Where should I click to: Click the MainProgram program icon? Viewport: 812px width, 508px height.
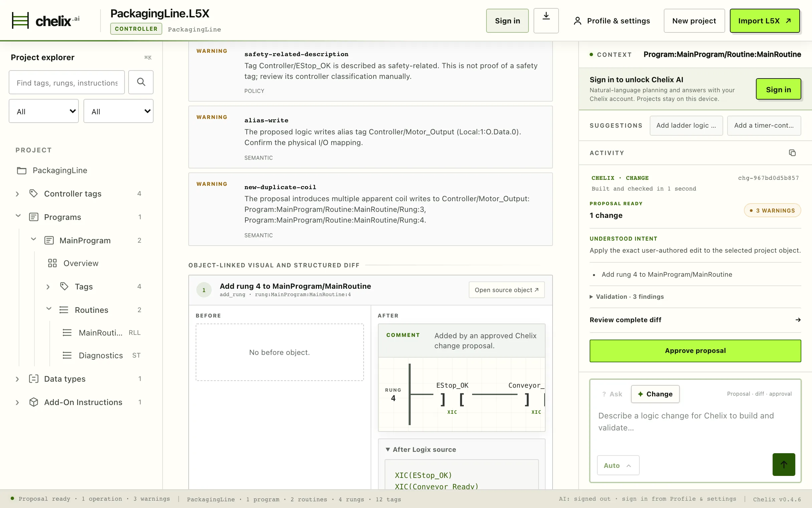(49, 240)
